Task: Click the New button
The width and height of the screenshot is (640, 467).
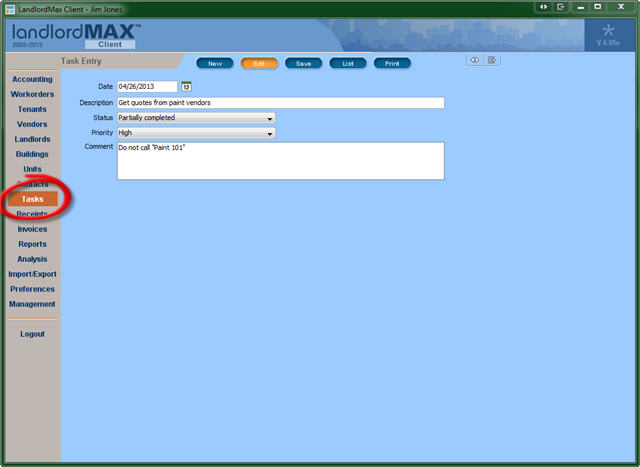Action: [x=215, y=63]
